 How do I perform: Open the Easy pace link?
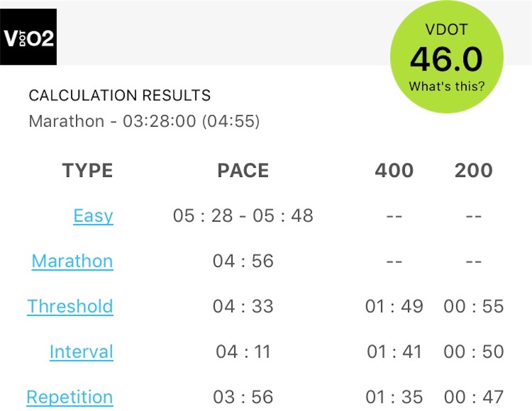94,216
